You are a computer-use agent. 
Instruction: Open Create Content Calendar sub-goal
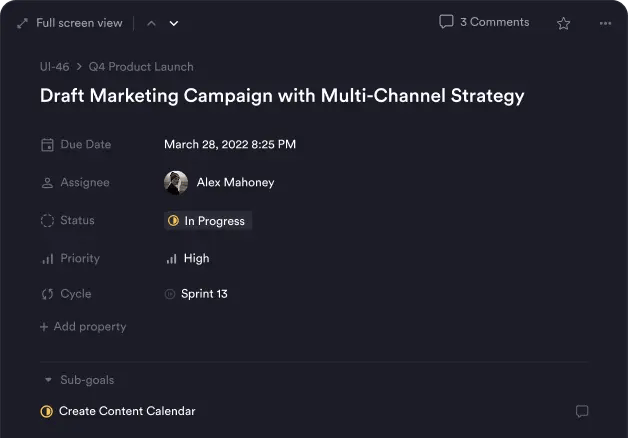click(x=127, y=411)
